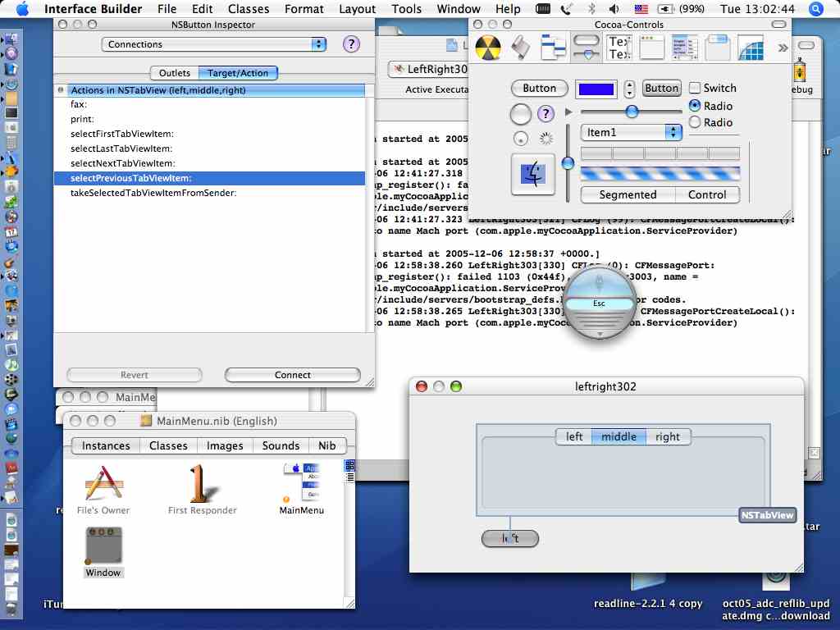This screenshot has height=630, width=840.
Task: Click the 'Control' segment in palette
Action: [707, 195]
